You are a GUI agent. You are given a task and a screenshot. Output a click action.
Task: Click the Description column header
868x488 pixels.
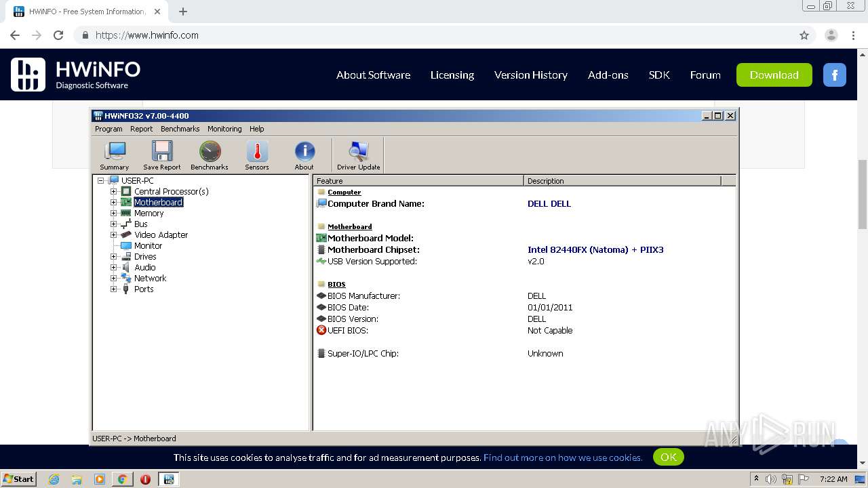coord(623,180)
